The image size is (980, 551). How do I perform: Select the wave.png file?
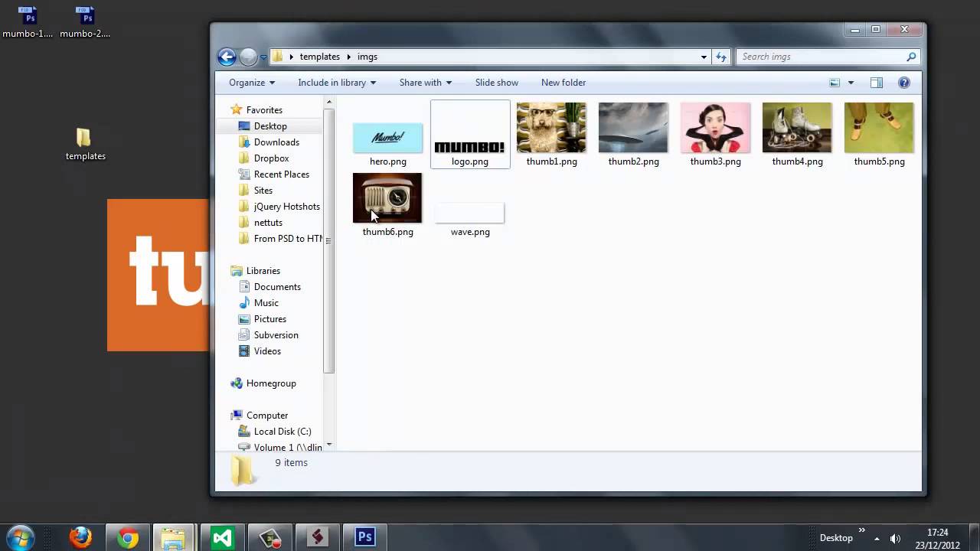point(470,214)
